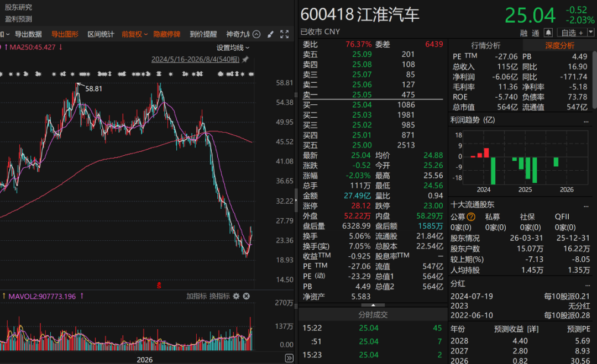Image resolution: width=597 pixels, height=364 pixels.
Task: Click the 涨停 limit-up price 28.12
Action: pos(361,206)
